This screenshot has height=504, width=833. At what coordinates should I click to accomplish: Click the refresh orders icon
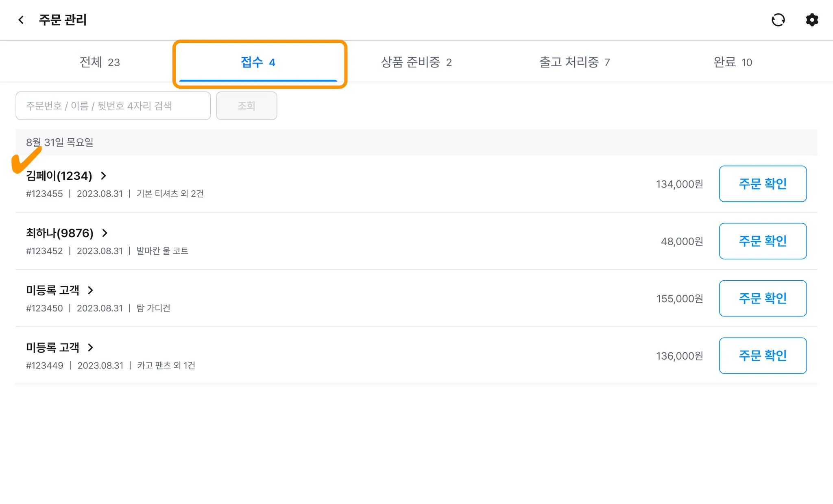coord(778,20)
